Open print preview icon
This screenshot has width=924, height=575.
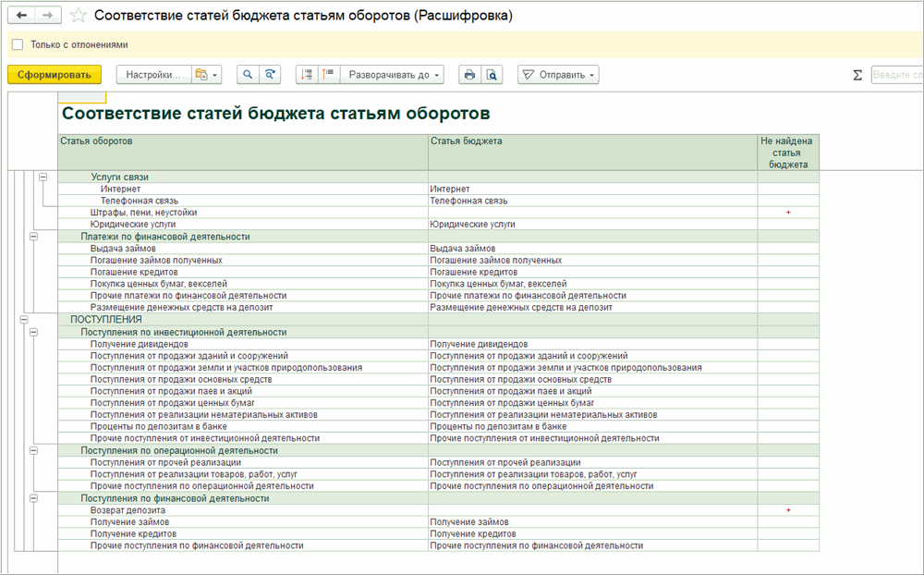[492, 75]
